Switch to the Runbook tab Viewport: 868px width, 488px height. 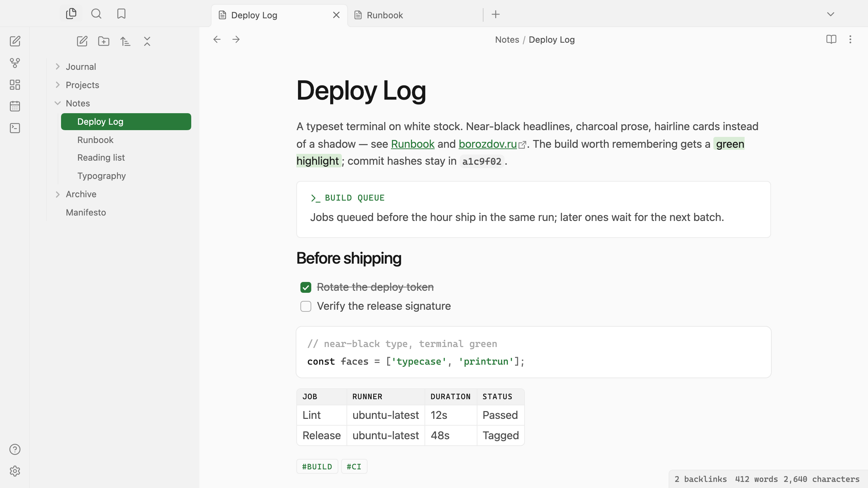[415, 15]
